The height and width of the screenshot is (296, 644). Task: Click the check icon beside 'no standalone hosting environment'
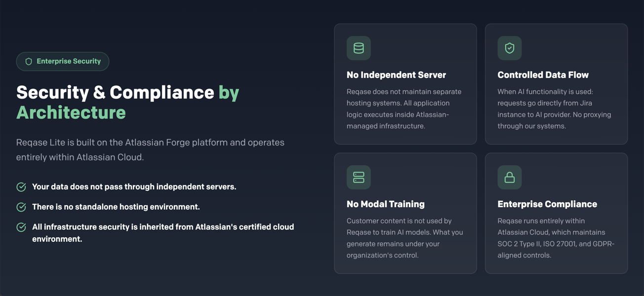coord(21,207)
